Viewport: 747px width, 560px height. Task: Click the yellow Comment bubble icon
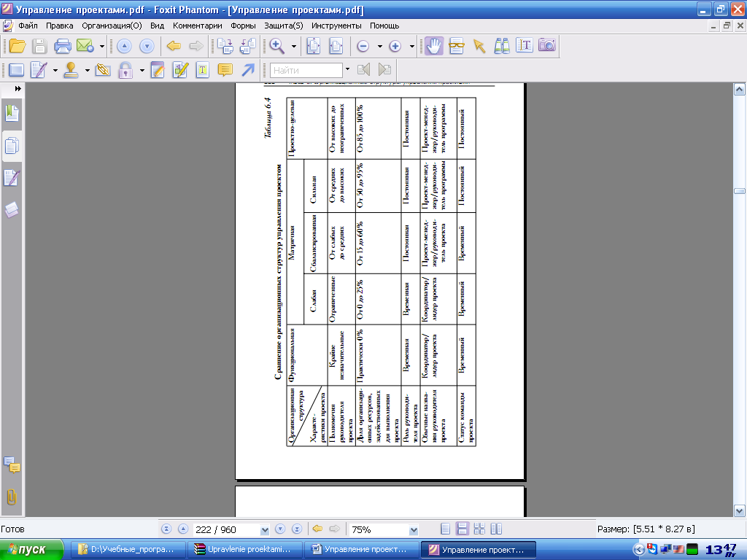[x=225, y=71]
